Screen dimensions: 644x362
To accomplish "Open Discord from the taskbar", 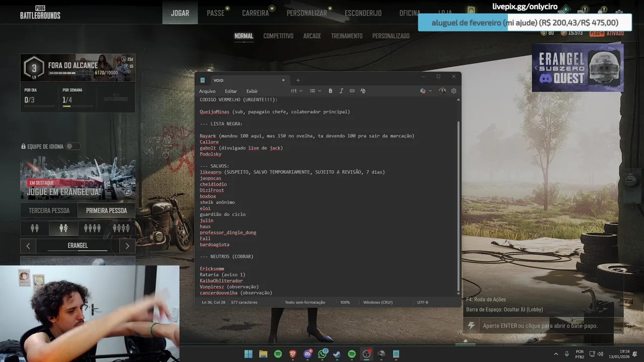I will click(x=307, y=354).
